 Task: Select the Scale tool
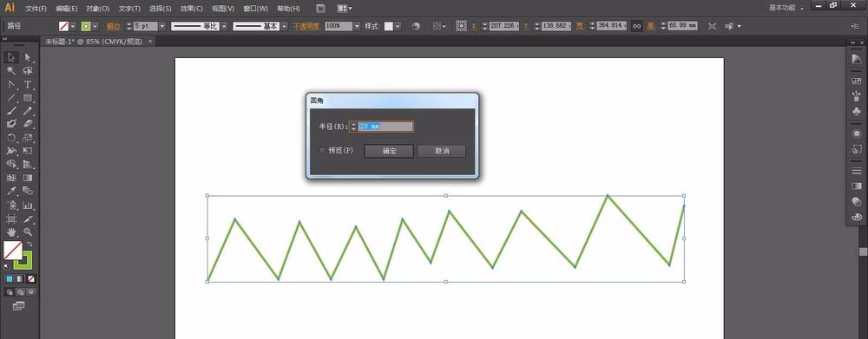28,138
